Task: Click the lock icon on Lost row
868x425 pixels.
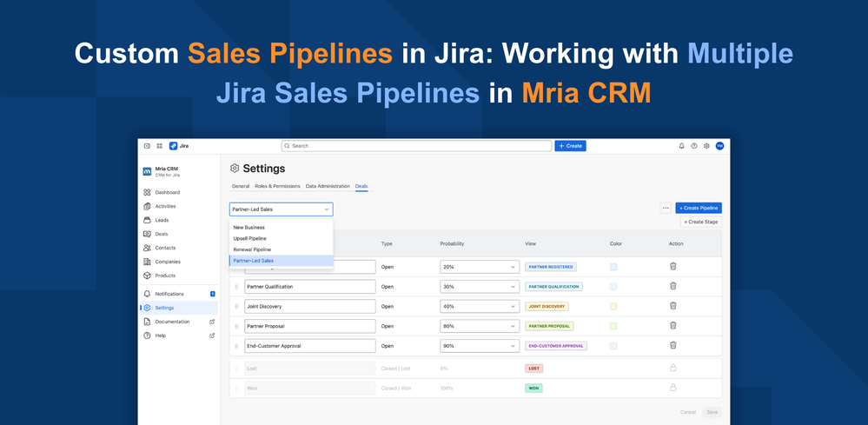Action: (x=673, y=368)
